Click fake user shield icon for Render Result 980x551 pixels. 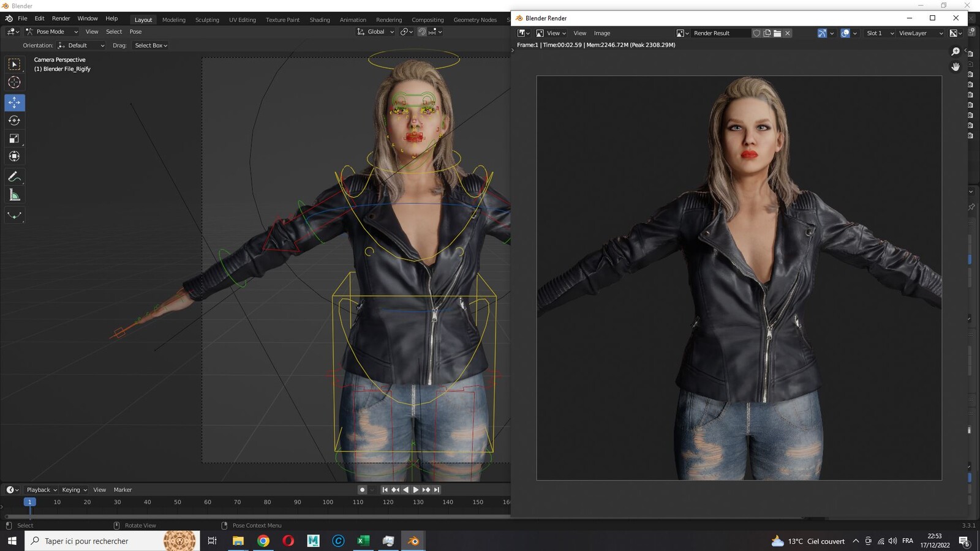coord(756,33)
